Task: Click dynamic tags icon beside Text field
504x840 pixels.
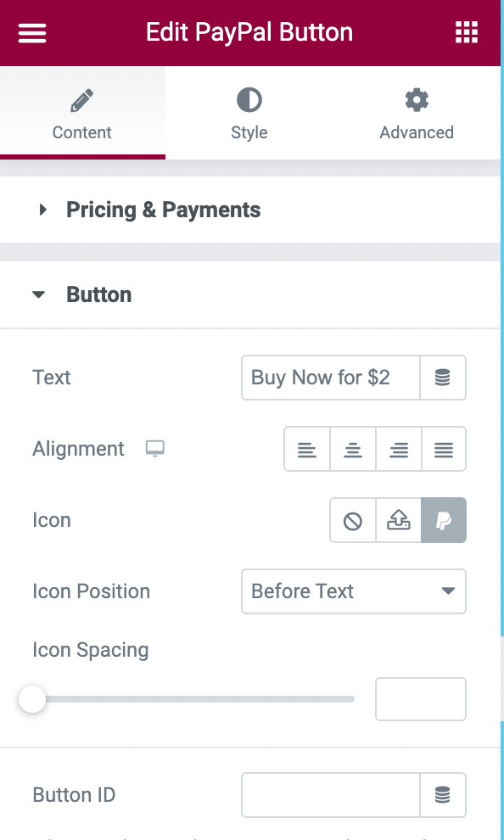Action: pos(442,378)
